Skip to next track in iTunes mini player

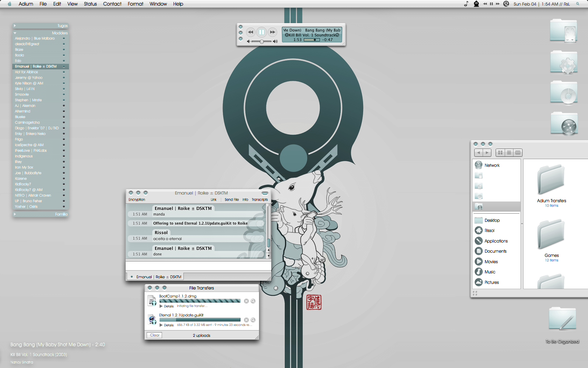[x=273, y=32]
